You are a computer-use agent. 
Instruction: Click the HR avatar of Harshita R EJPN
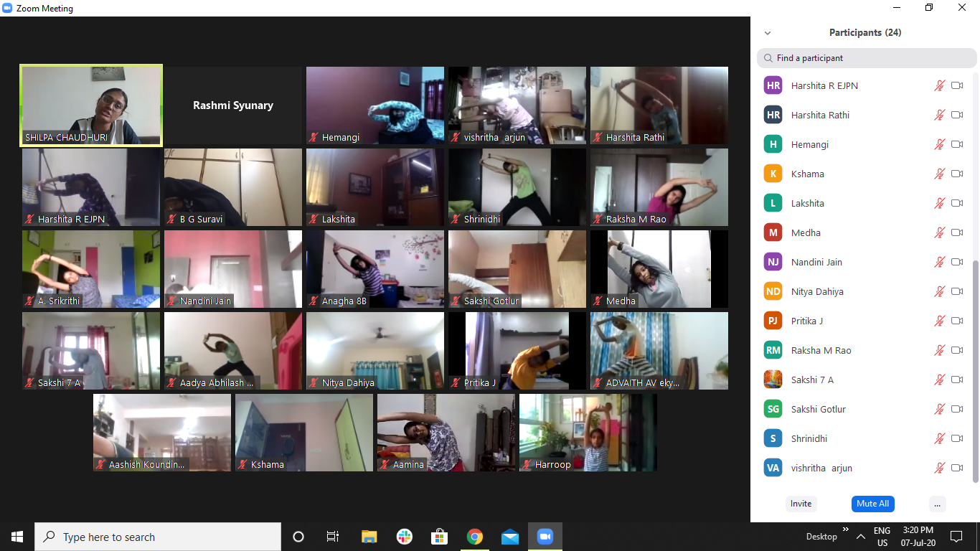pos(773,85)
